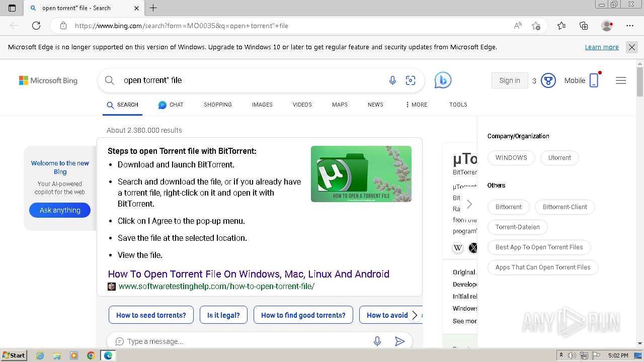Switch to the MAPS tab
The width and height of the screenshot is (644, 362).
coord(340,105)
